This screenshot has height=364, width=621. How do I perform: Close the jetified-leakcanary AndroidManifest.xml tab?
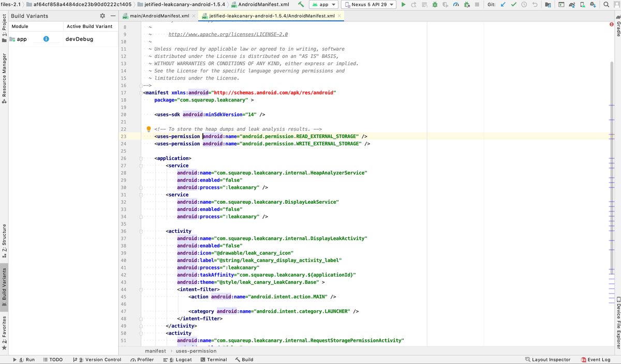[339, 16]
